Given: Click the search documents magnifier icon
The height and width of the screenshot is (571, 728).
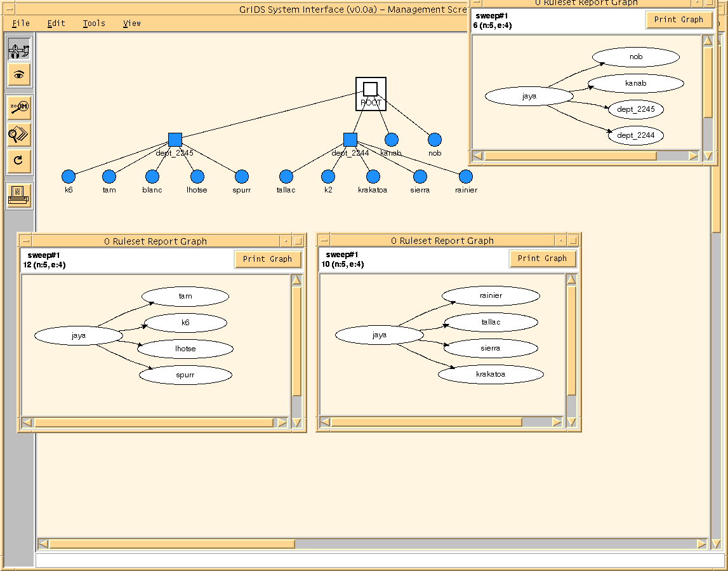Looking at the screenshot, I should point(18,134).
